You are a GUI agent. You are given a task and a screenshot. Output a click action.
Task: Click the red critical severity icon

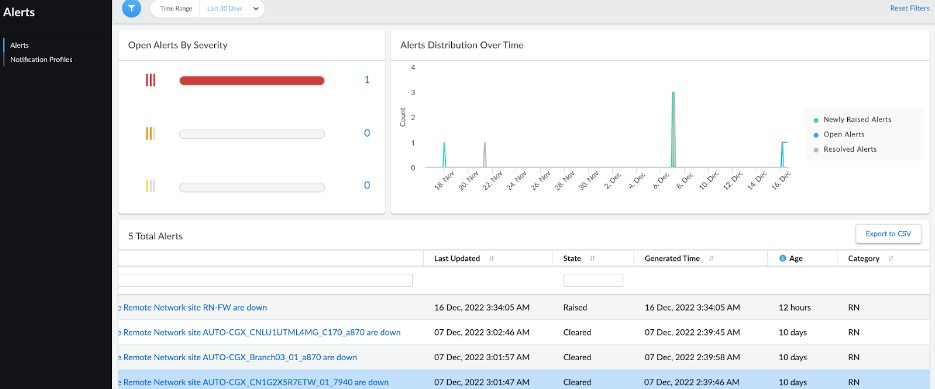tap(150, 80)
